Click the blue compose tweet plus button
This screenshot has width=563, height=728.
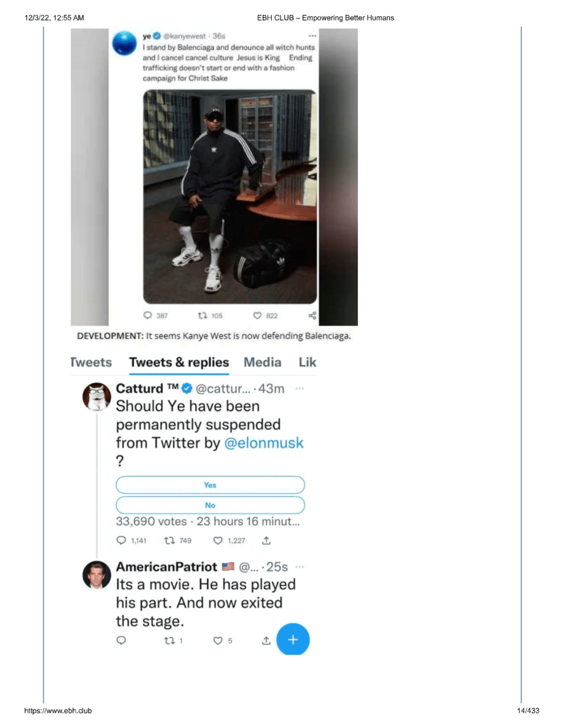click(293, 640)
